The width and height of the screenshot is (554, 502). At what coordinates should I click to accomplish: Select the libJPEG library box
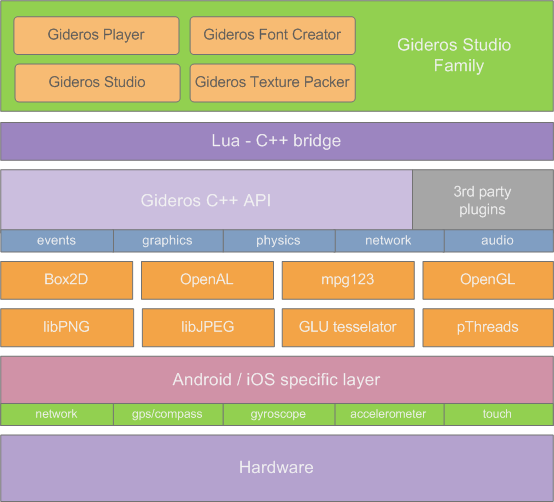click(208, 327)
